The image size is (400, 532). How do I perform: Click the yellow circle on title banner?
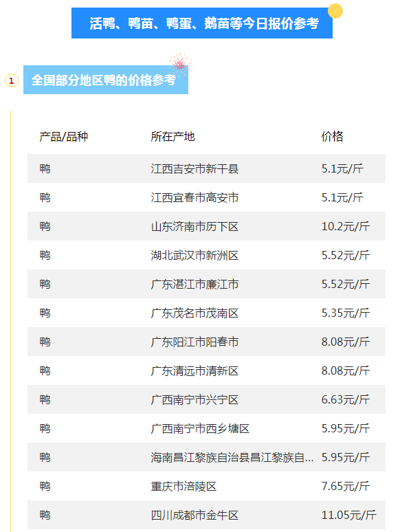(x=335, y=11)
